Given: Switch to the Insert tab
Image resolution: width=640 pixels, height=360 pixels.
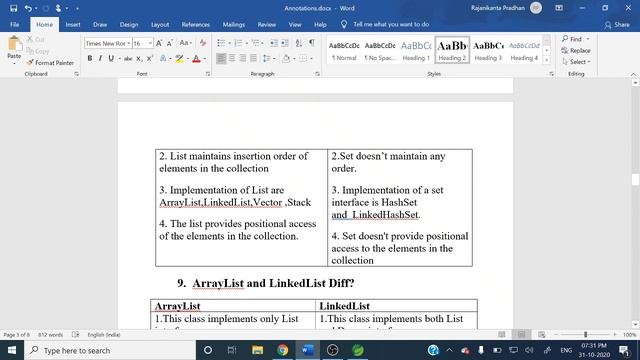Looking at the screenshot, I should coord(73,24).
